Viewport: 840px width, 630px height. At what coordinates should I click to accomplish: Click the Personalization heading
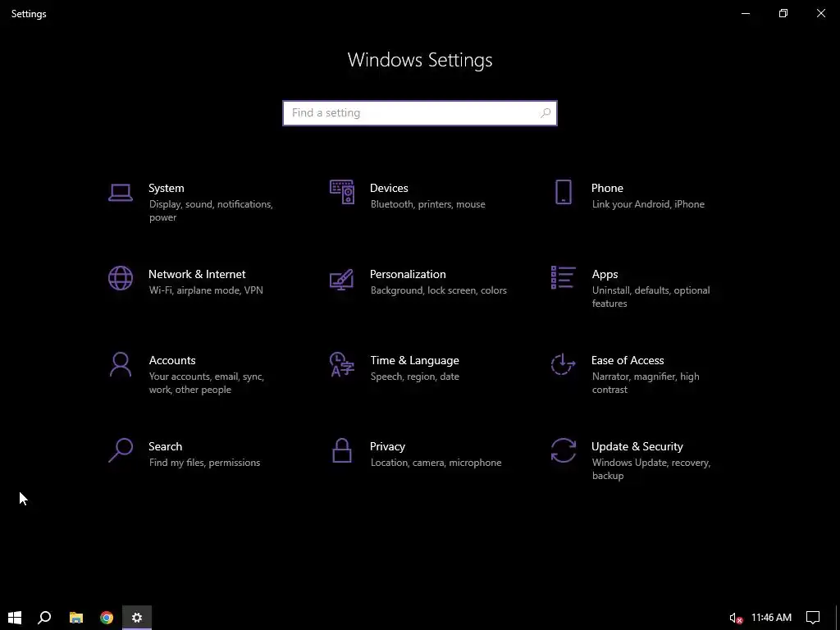click(408, 274)
